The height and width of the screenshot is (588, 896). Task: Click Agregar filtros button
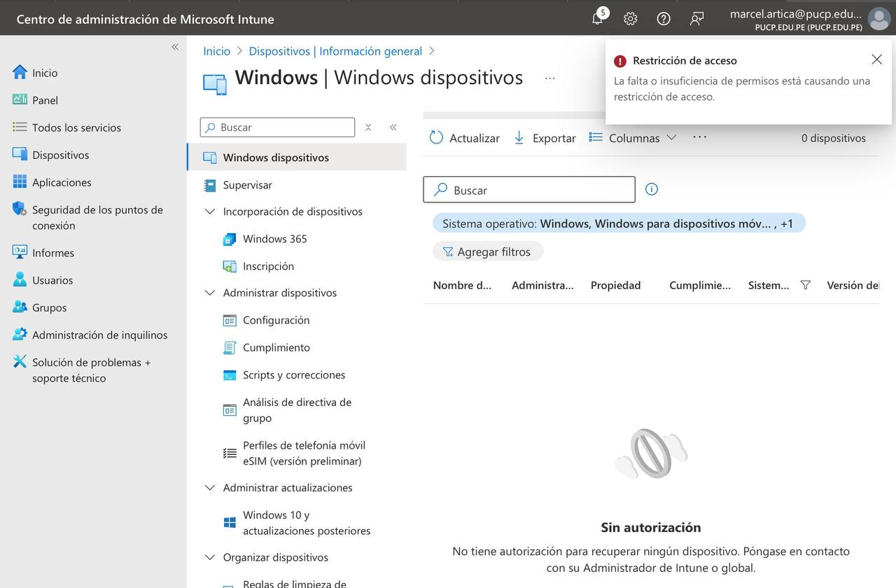(488, 251)
